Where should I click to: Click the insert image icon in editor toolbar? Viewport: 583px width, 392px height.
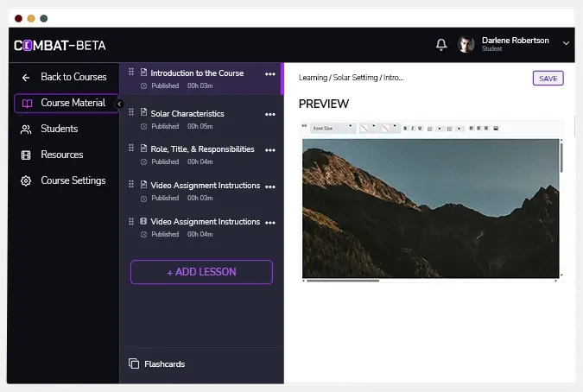496,128
